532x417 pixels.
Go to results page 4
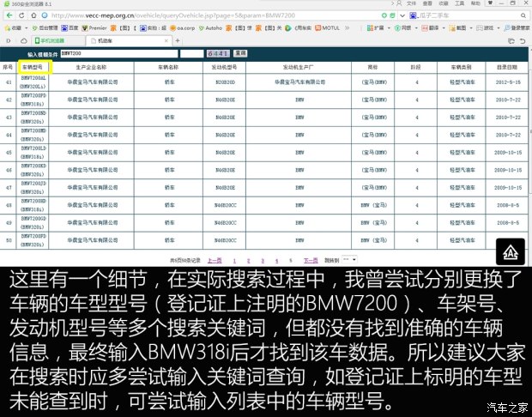pyautogui.click(x=276, y=261)
